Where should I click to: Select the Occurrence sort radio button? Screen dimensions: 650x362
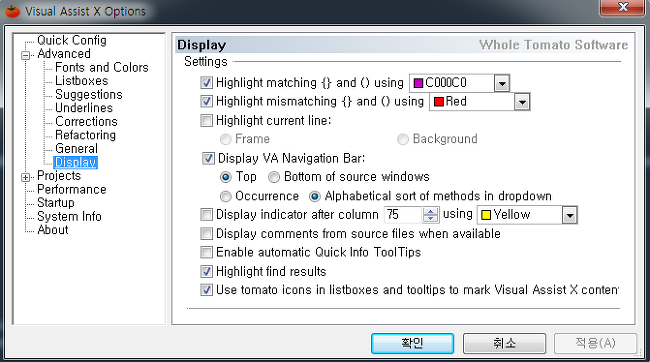pyautogui.click(x=226, y=196)
